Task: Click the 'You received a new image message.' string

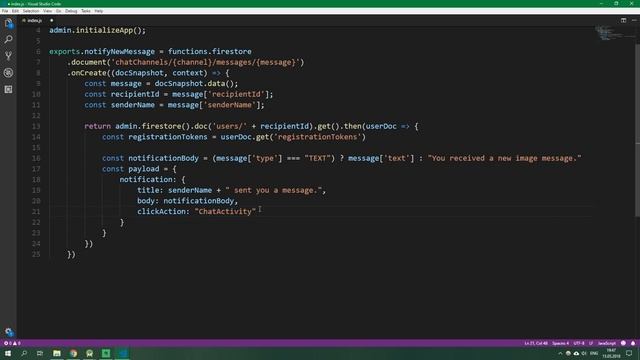Action: click(504, 158)
